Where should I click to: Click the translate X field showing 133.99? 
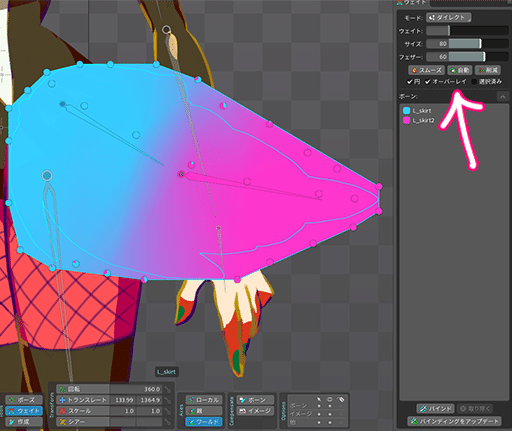pyautogui.click(x=123, y=400)
